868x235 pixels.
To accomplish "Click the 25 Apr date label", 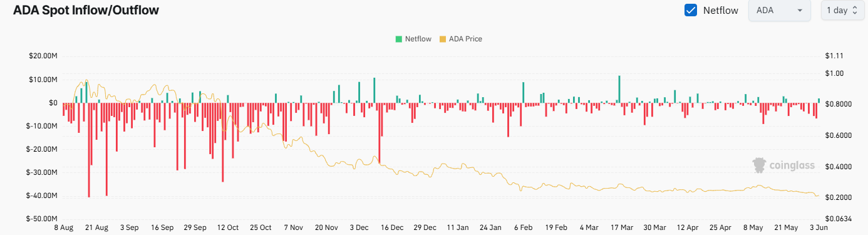I will pos(720,227).
